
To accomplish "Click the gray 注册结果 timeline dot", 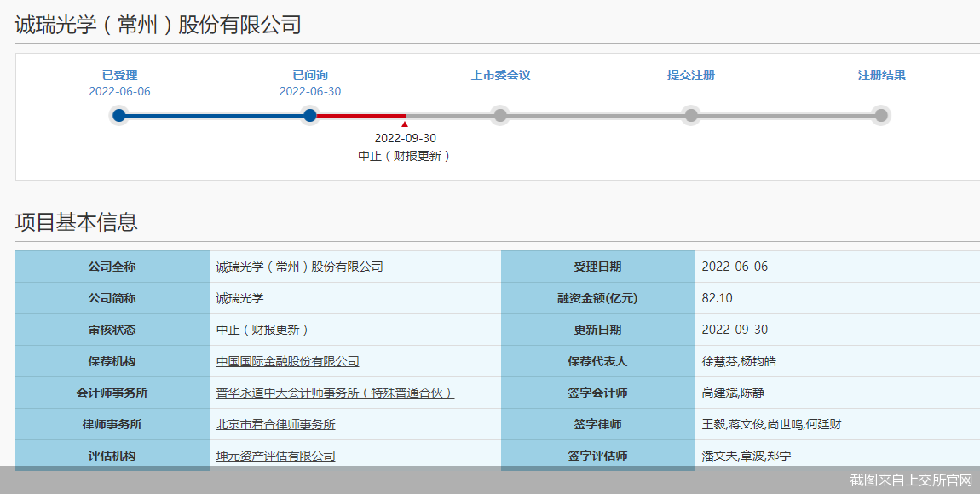I will [881, 115].
